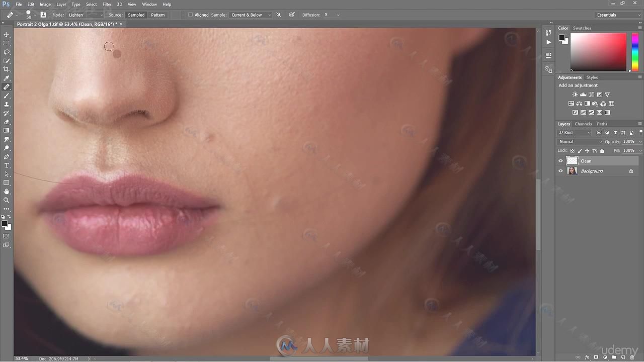Image resolution: width=644 pixels, height=362 pixels.
Task: Select the Hand tool
Action: (x=7, y=192)
